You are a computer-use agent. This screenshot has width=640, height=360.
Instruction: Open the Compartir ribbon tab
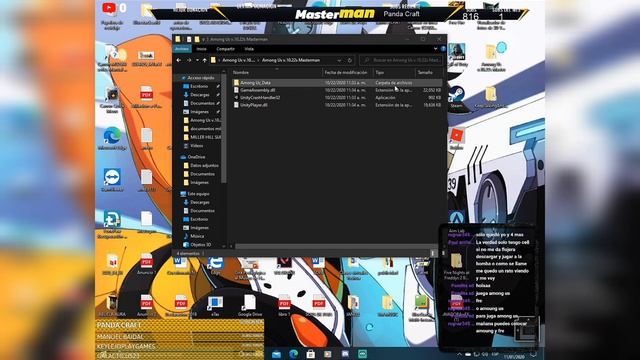click(225, 49)
